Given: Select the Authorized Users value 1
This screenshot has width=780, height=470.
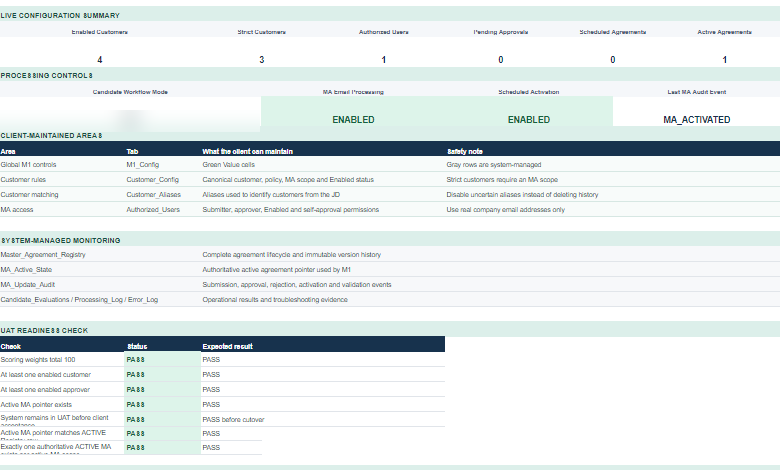Looking at the screenshot, I should pos(384,60).
